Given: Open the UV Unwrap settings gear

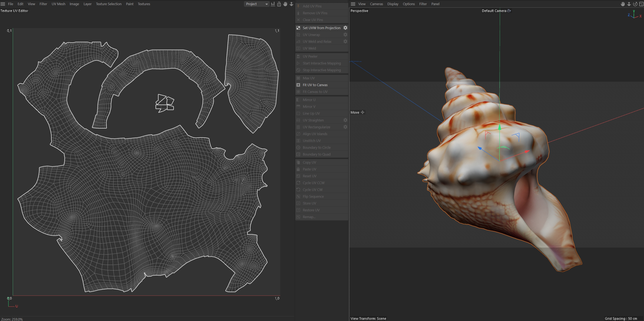Looking at the screenshot, I should coord(345,34).
